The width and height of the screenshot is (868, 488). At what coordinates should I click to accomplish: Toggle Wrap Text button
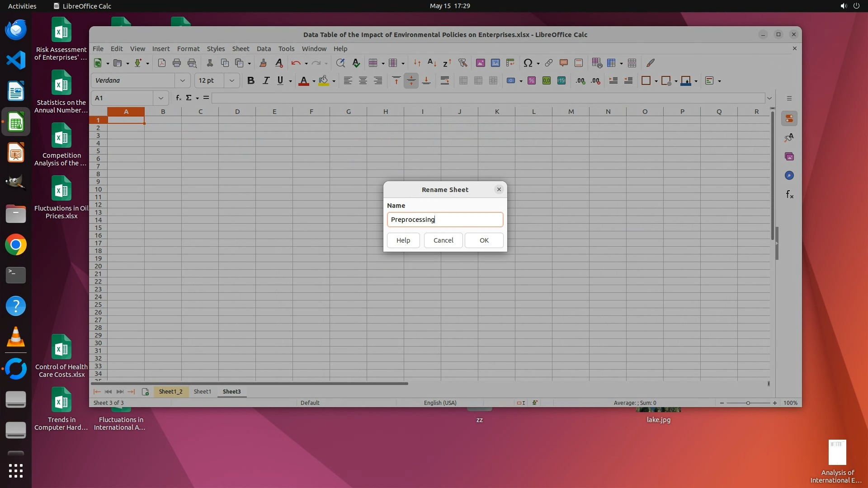point(444,81)
